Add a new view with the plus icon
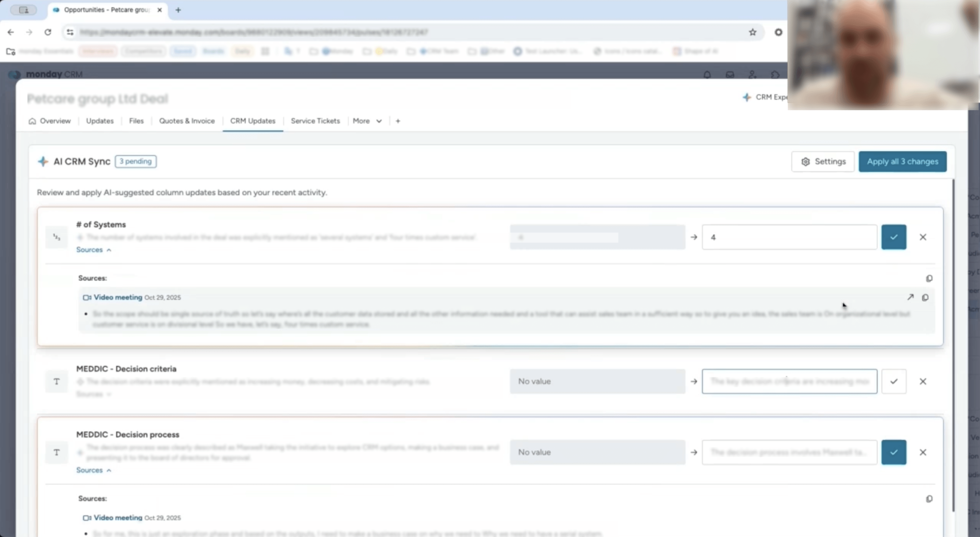The image size is (980, 537). coord(398,121)
